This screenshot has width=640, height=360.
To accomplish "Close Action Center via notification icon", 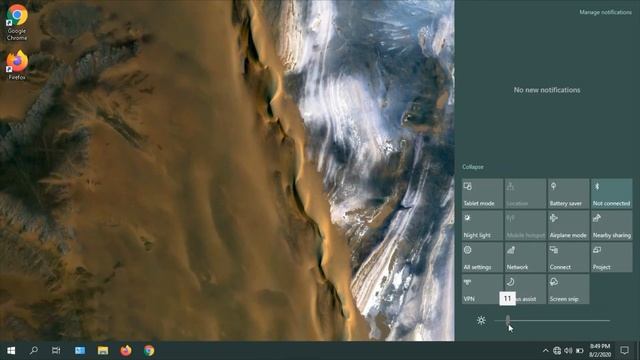I will 624,350.
